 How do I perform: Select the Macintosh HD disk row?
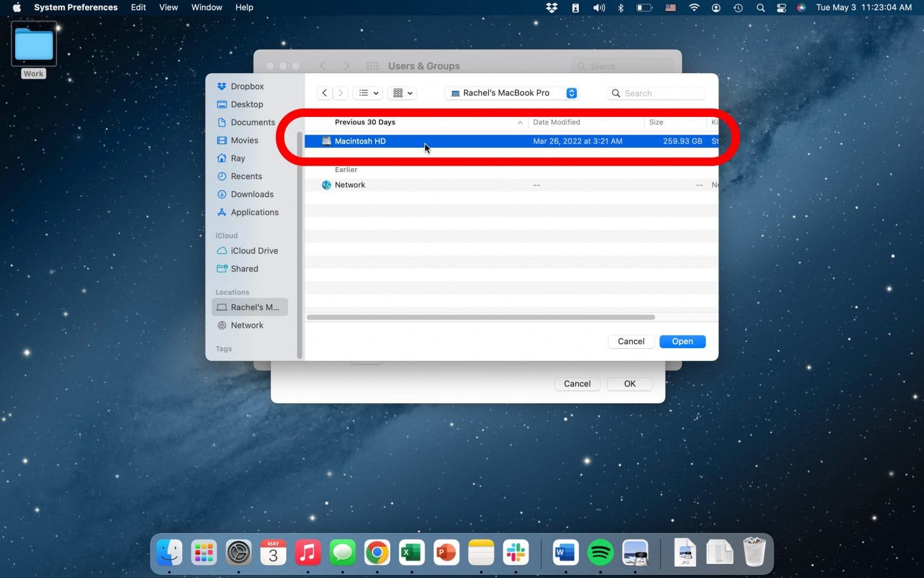pos(360,141)
